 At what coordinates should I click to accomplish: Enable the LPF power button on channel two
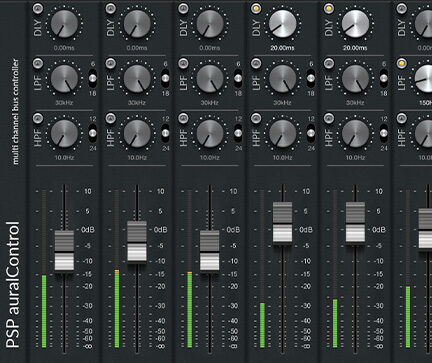111,63
